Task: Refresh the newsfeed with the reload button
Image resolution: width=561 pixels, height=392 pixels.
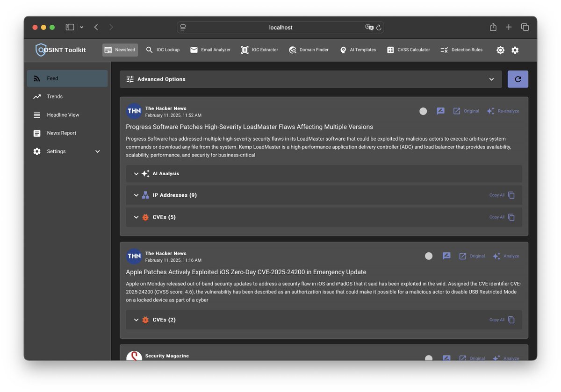Action: (x=518, y=79)
